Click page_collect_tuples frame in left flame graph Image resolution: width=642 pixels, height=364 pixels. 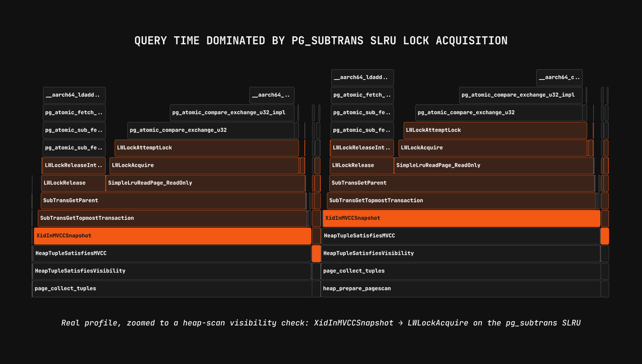pos(172,289)
